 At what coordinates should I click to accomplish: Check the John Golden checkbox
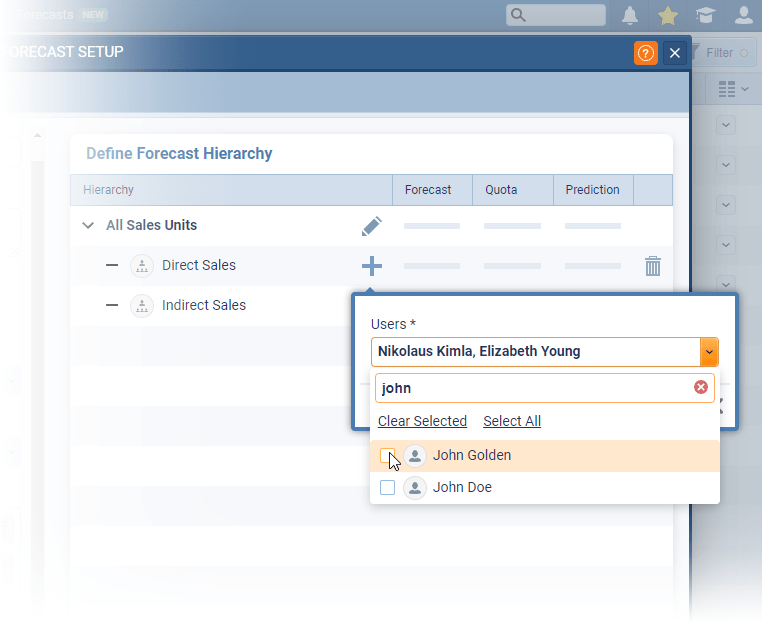(388, 456)
